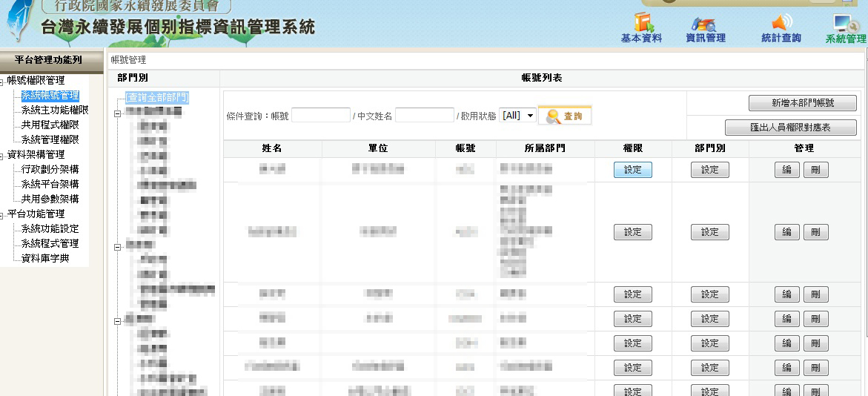Image resolution: width=868 pixels, height=396 pixels.
Task: Open the 資訊管理 icon in the top navigation
Action: point(705,27)
